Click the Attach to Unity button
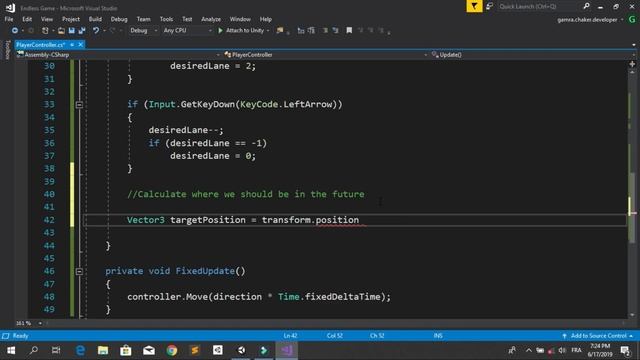640x360 pixels. [x=241, y=30]
